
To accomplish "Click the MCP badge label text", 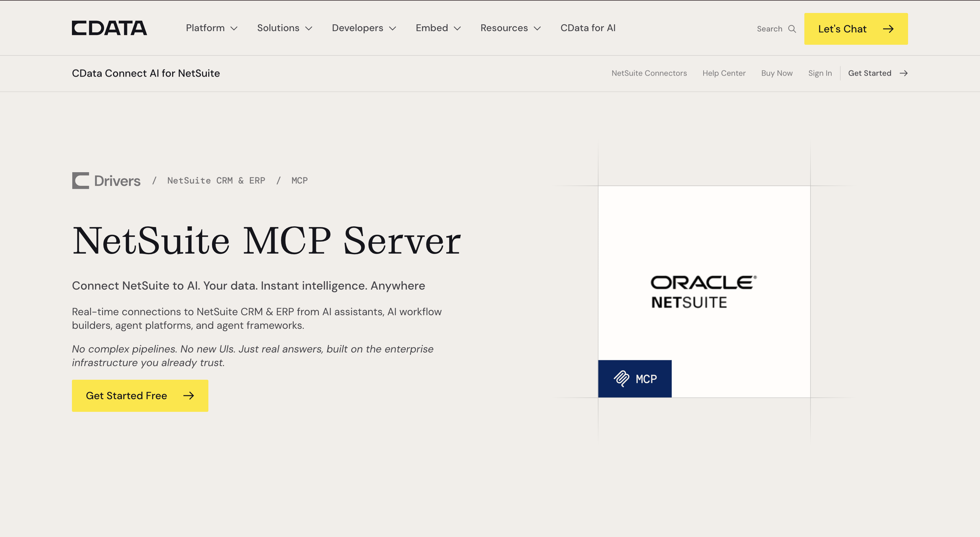I will tap(646, 379).
